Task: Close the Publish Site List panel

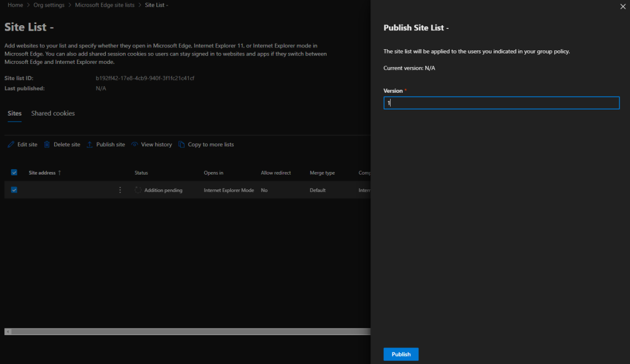Action: 623,6
